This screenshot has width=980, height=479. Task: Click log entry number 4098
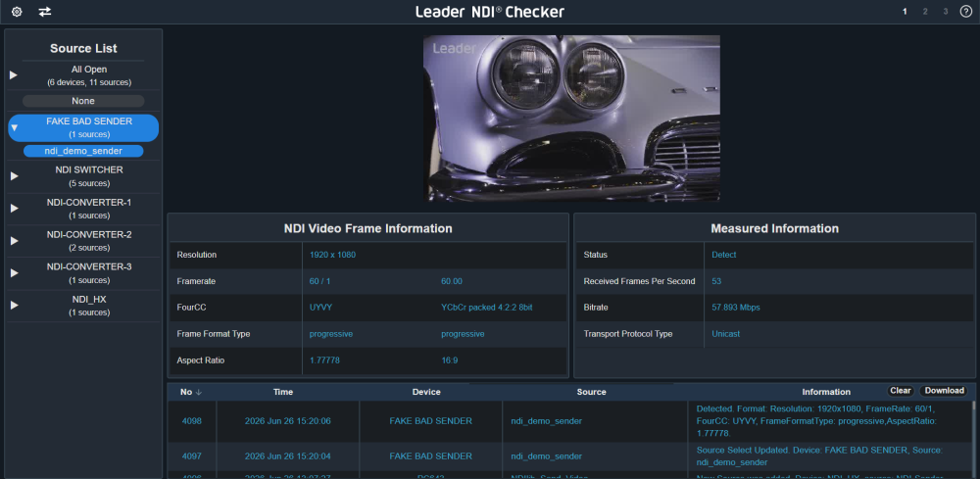(192, 421)
